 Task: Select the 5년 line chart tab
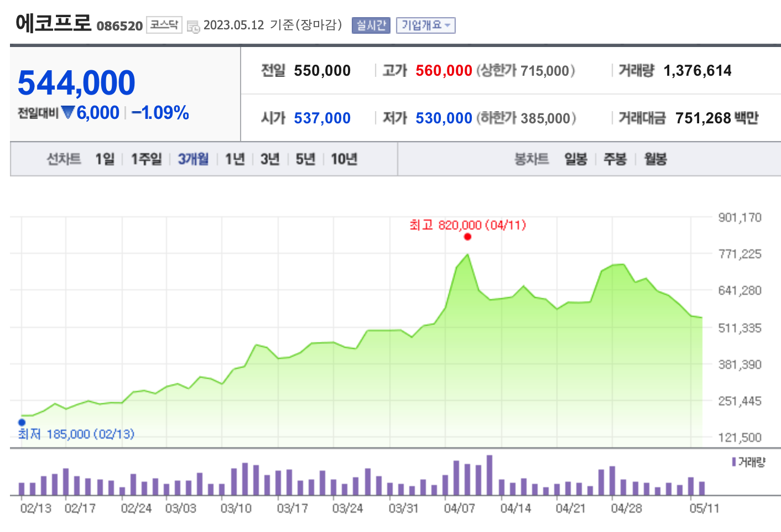pos(305,159)
